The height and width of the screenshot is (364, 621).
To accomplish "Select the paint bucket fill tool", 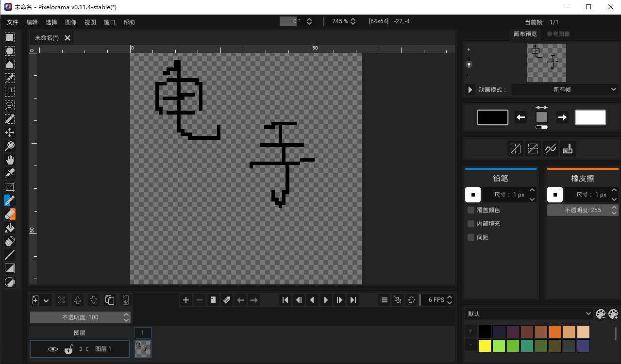I will pyautogui.click(x=10, y=228).
